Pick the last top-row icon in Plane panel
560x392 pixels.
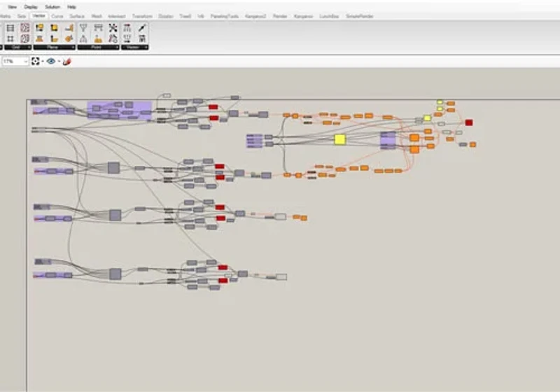coord(69,28)
